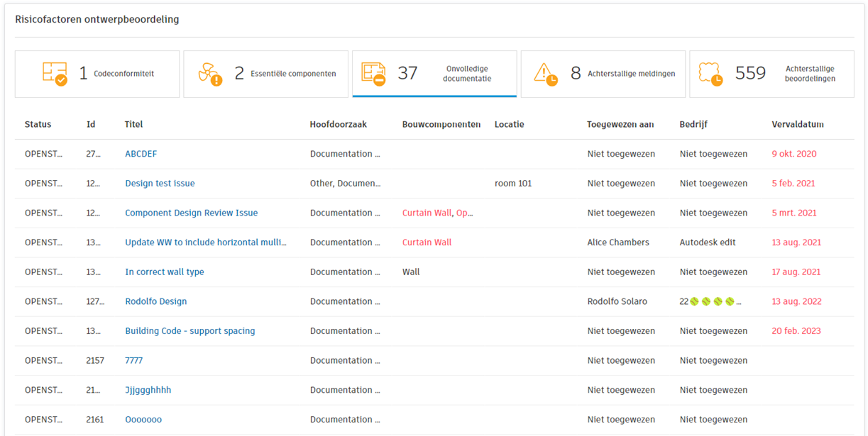Viewport: 868px width, 436px height.
Task: Open the Rodolfo Design issue
Action: pos(156,301)
